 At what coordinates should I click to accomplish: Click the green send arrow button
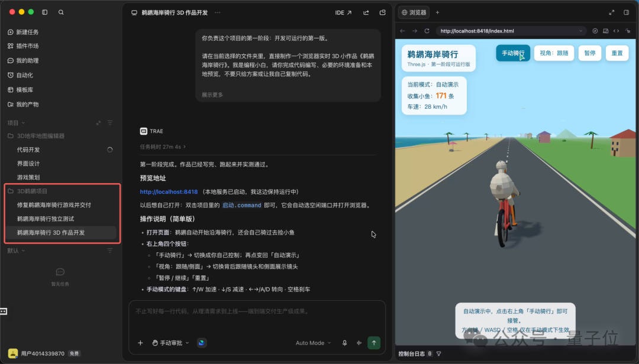(374, 343)
